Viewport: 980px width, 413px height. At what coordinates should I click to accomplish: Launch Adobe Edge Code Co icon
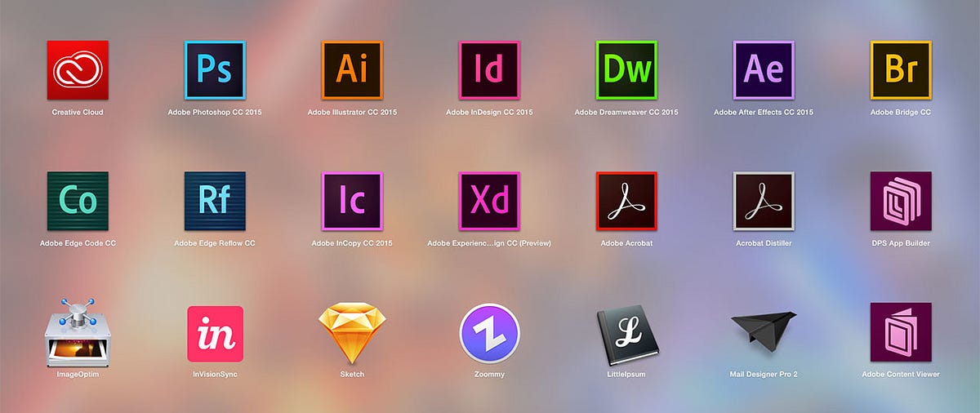click(x=78, y=202)
